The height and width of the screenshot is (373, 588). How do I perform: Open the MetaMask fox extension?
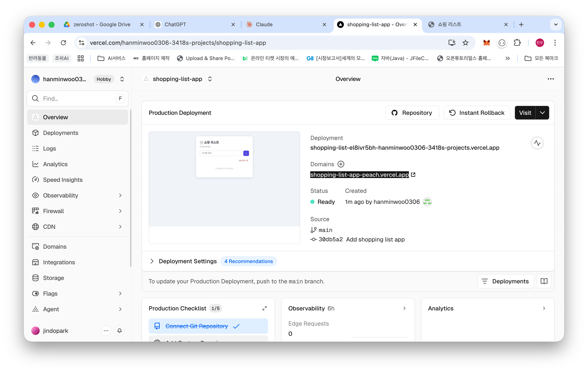[486, 43]
